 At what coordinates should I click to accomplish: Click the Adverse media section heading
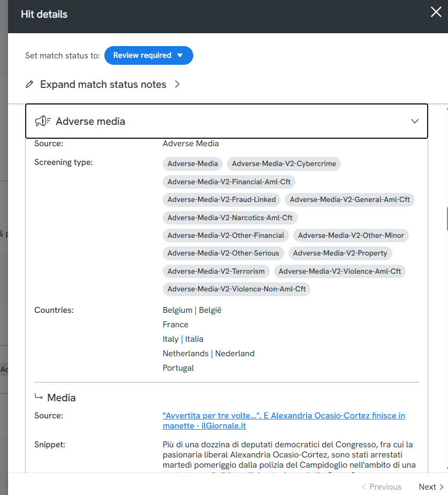tap(90, 121)
